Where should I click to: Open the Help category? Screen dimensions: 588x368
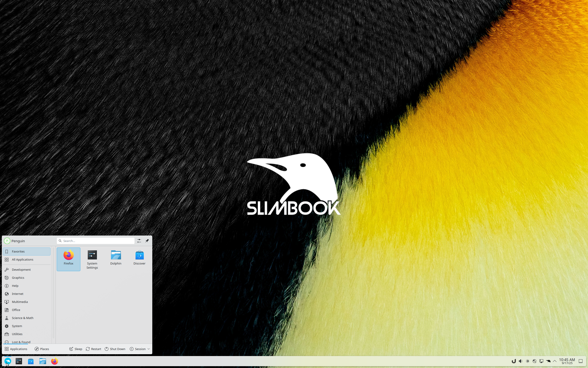tap(27, 286)
